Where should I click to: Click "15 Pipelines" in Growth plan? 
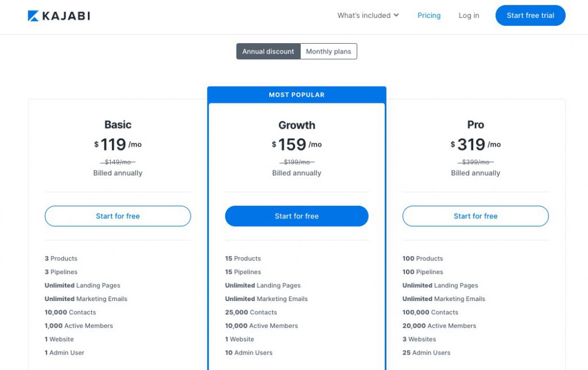(x=243, y=272)
